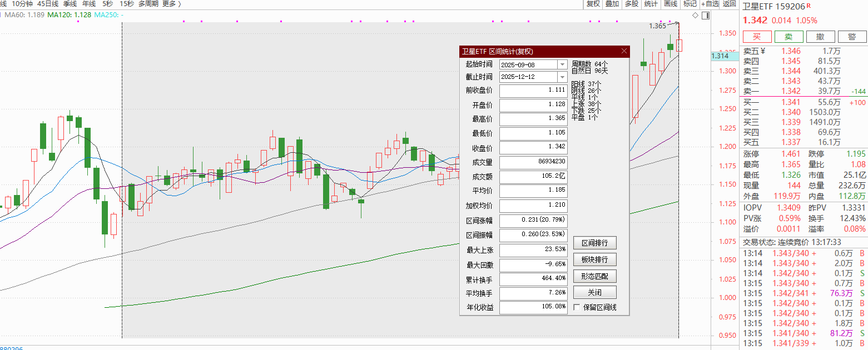
Task: Click the 撤 cancel order button
Action: pos(820,37)
